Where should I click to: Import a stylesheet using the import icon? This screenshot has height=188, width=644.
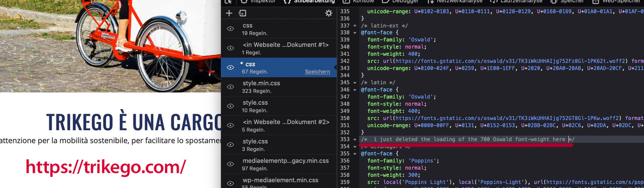[243, 13]
